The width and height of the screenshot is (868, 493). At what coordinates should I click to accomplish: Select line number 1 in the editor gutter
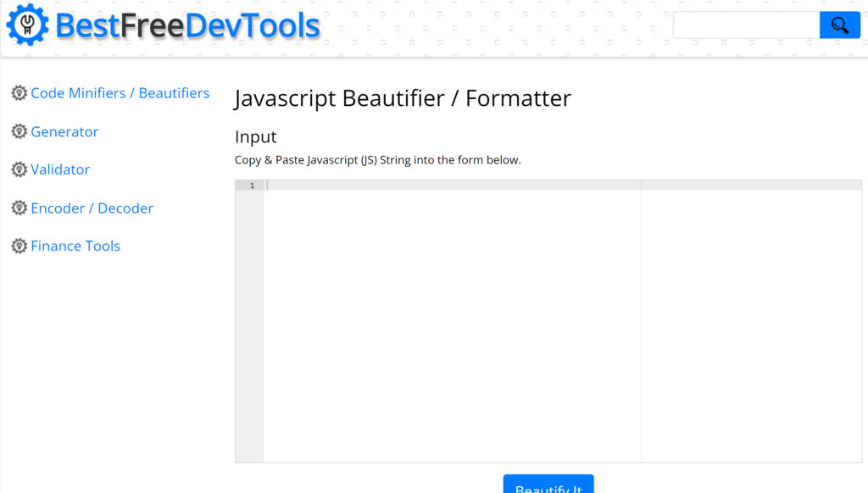point(251,186)
